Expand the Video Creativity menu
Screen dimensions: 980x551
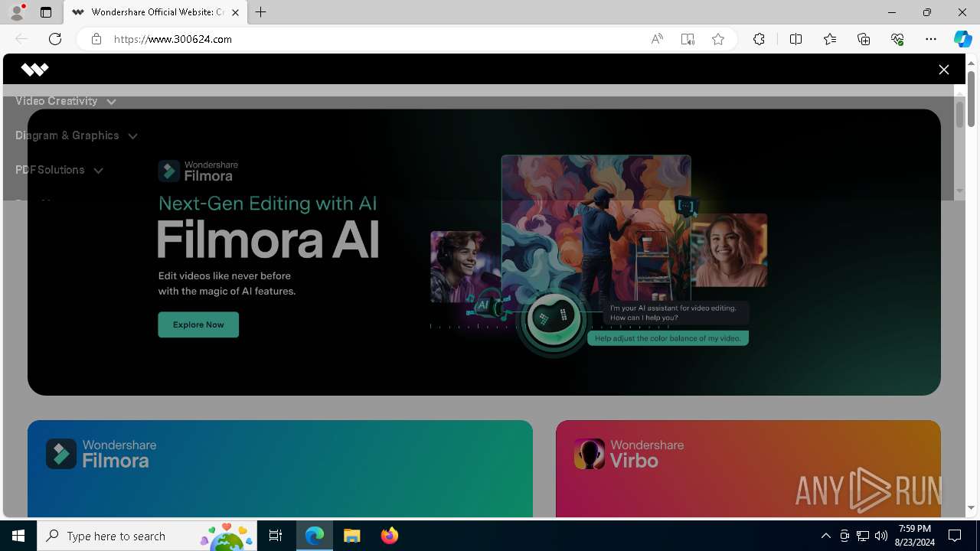click(66, 101)
